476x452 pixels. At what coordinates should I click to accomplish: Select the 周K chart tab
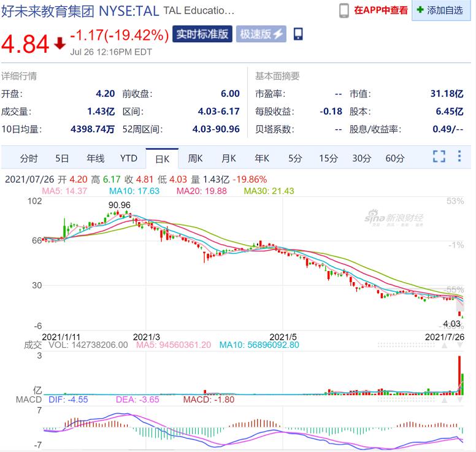195,158
